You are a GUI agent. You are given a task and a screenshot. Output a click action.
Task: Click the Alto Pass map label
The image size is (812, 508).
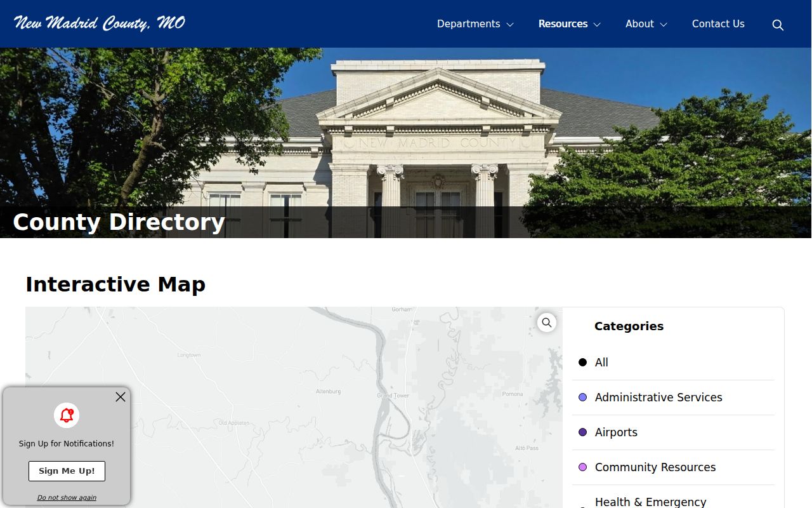[x=527, y=448]
